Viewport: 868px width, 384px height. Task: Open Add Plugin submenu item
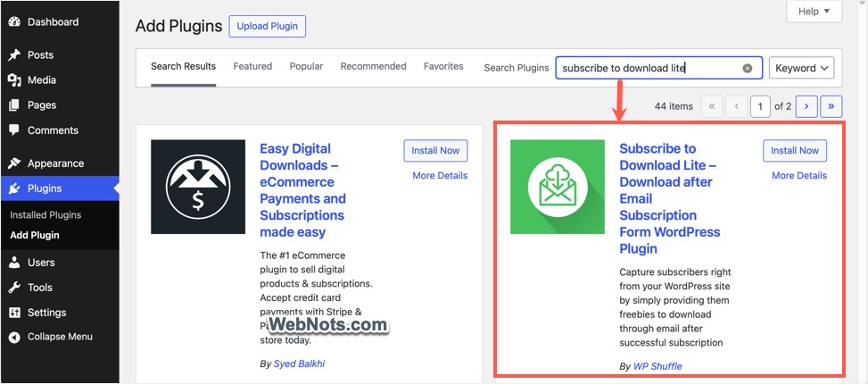pos(34,235)
